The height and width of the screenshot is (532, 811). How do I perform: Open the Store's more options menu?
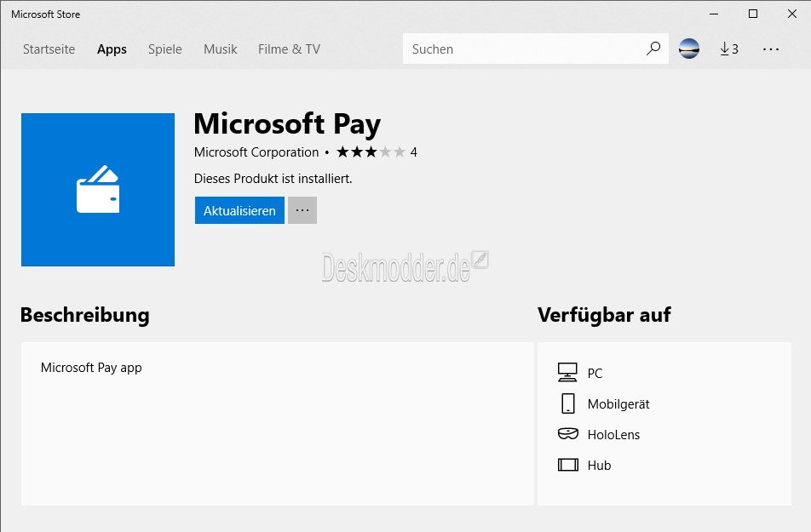point(771,49)
